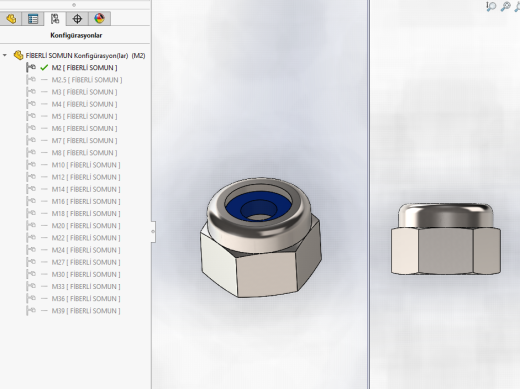Select the M10 [ FİBERLİ SOMUN ] configuration

[86, 165]
